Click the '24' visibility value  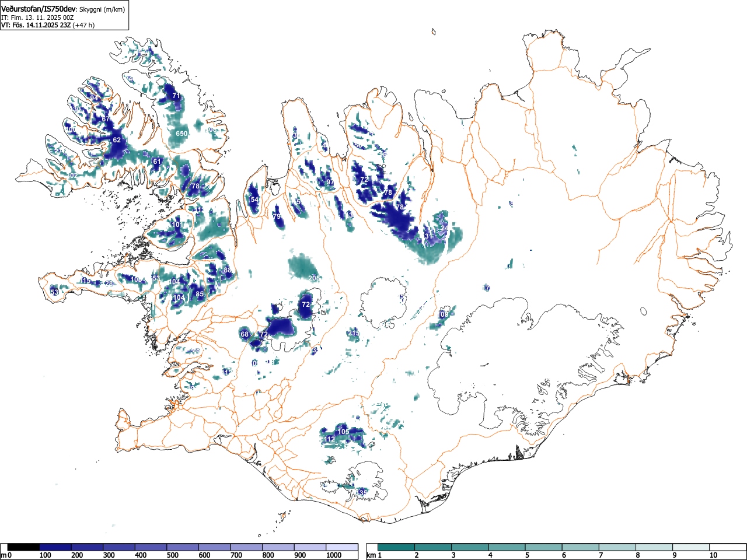pos(444,228)
